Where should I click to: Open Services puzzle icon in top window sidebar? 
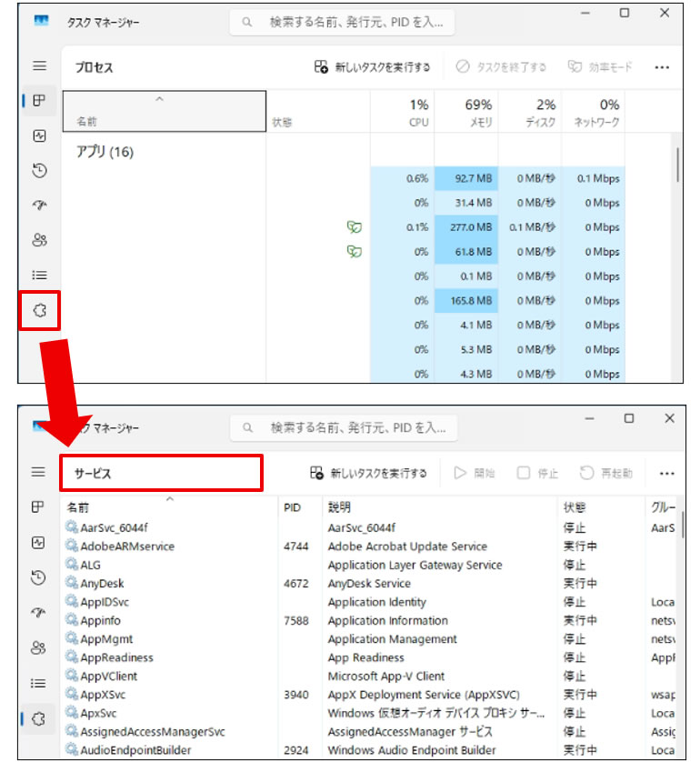40,311
